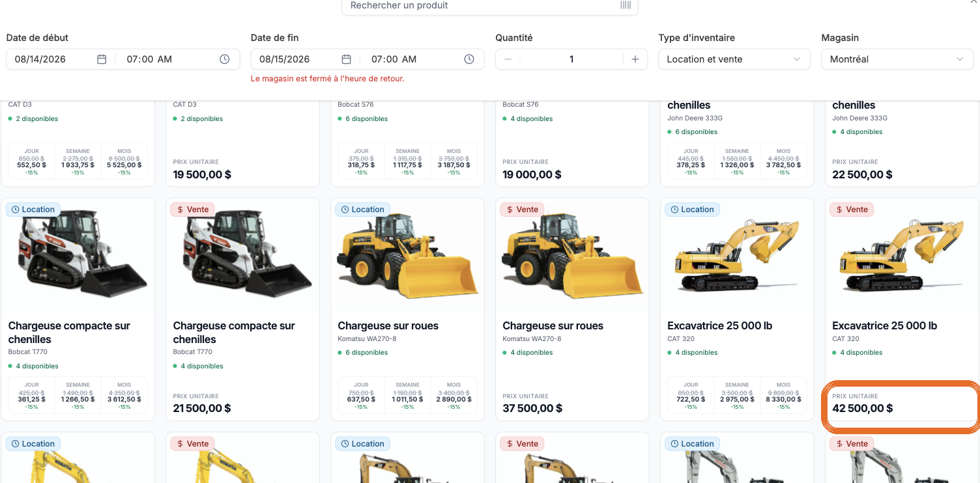The height and width of the screenshot is (483, 980).
Task: Click the clock icon in the Komatsu WA270-8 Location badge
Action: [345, 210]
